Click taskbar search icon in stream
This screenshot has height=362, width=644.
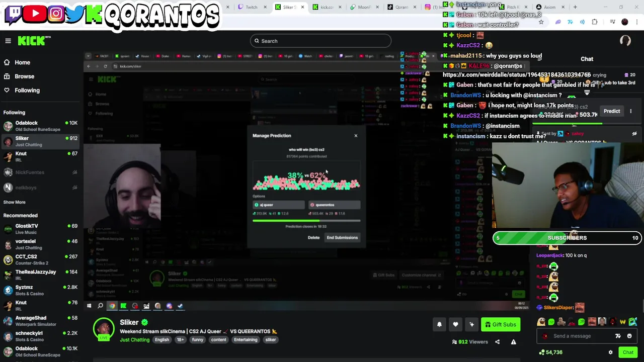pos(100,306)
